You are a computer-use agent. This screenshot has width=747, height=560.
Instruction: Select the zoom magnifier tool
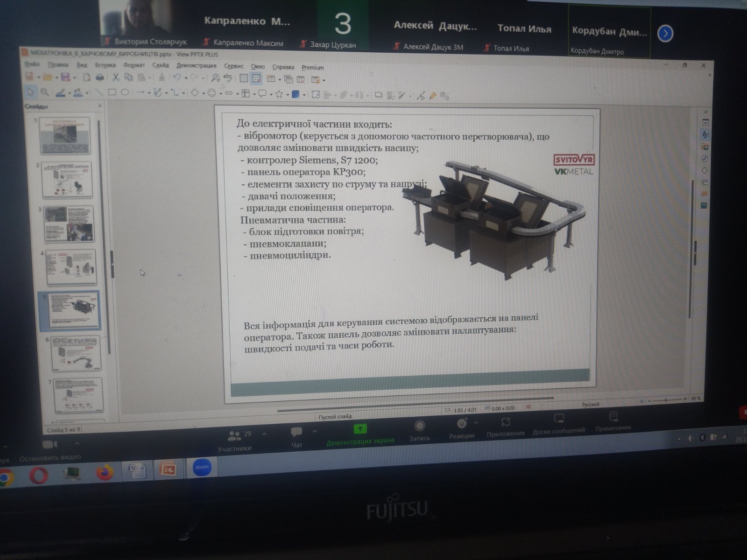44,92
